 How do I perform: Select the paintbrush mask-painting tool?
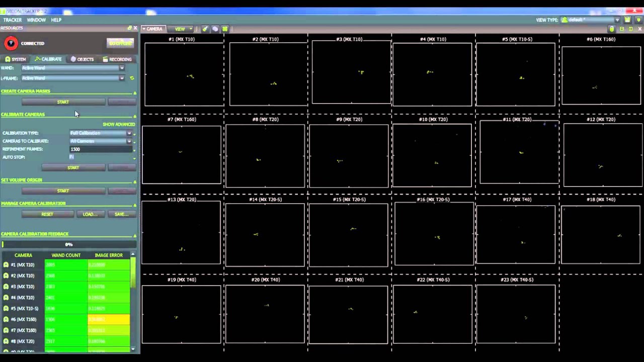(205, 29)
